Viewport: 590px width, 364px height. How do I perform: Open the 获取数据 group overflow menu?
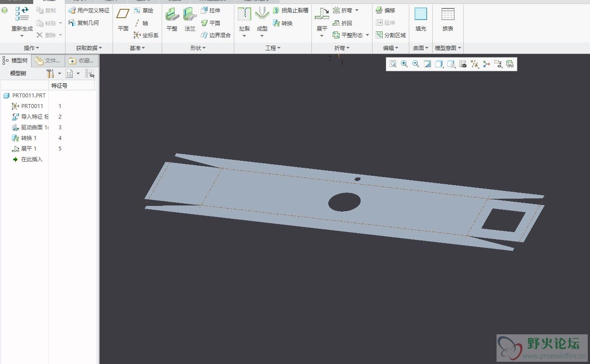(89, 48)
